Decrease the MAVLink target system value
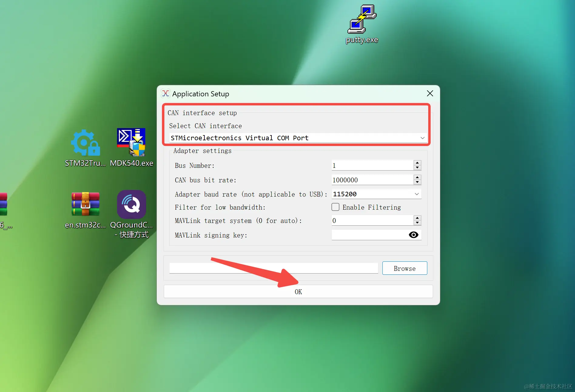Image resolution: width=575 pixels, height=392 pixels. (417, 223)
